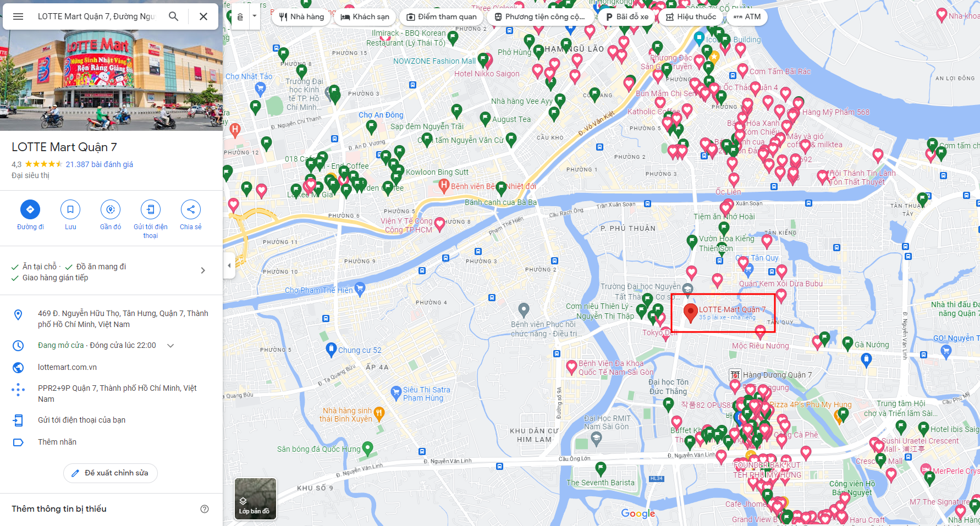
Task: Filter map by ATM
Action: (747, 16)
